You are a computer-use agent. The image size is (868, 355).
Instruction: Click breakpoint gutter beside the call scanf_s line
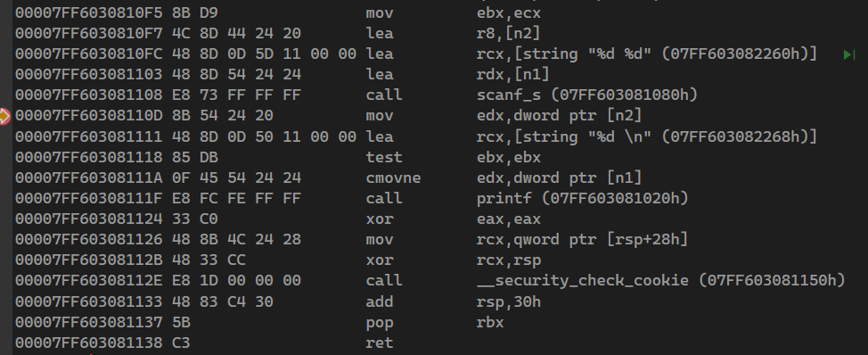click(x=5, y=95)
